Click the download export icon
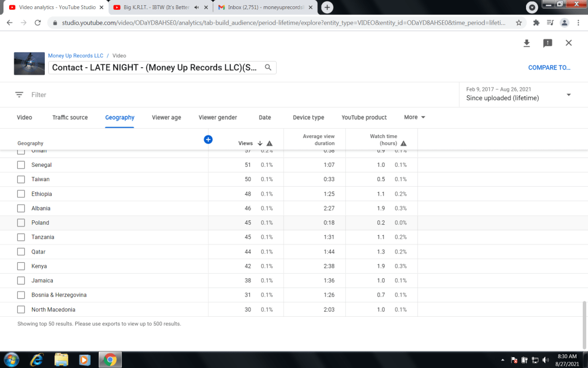The width and height of the screenshot is (588, 368). 527,43
